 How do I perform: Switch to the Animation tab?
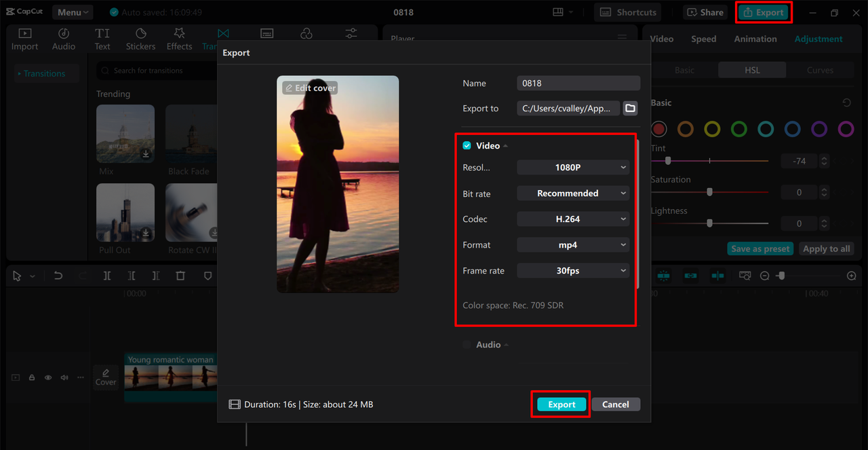pos(755,39)
